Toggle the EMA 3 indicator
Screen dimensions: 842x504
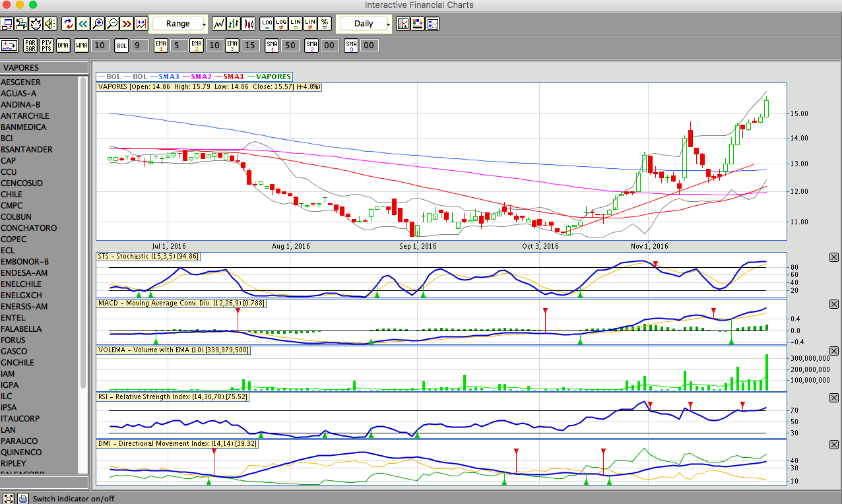232,46
